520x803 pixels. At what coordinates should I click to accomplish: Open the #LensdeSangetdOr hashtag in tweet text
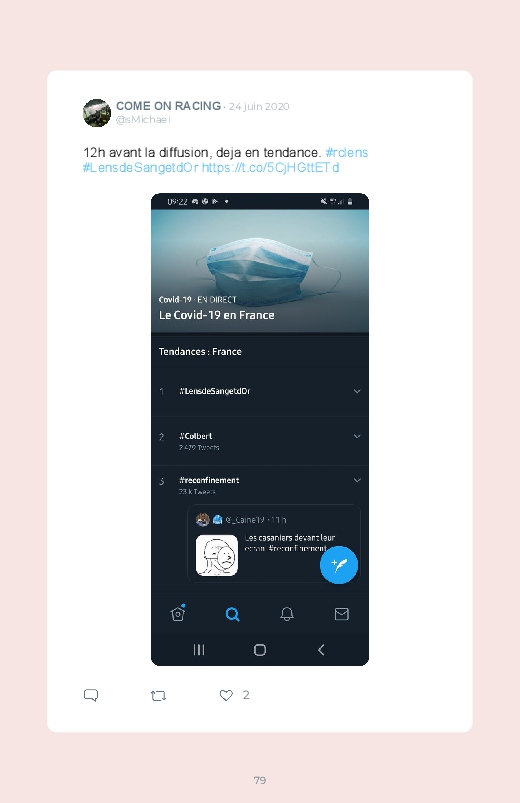pos(140,168)
